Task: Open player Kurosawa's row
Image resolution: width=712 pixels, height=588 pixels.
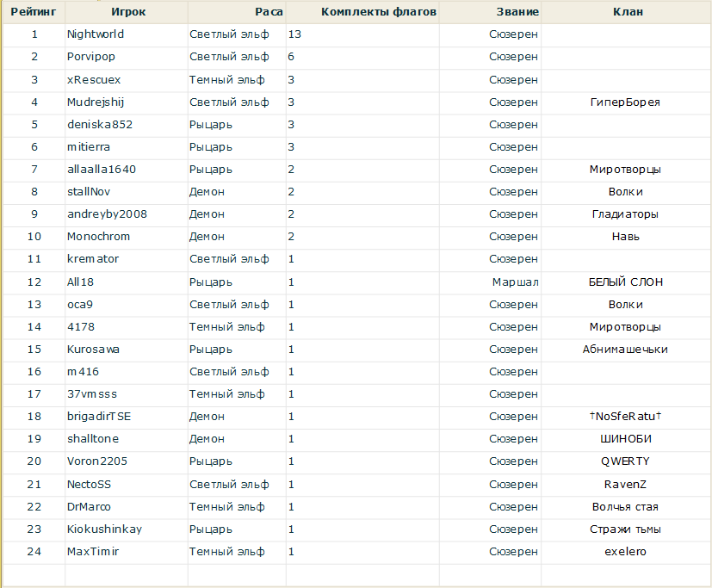Action: [x=93, y=350]
